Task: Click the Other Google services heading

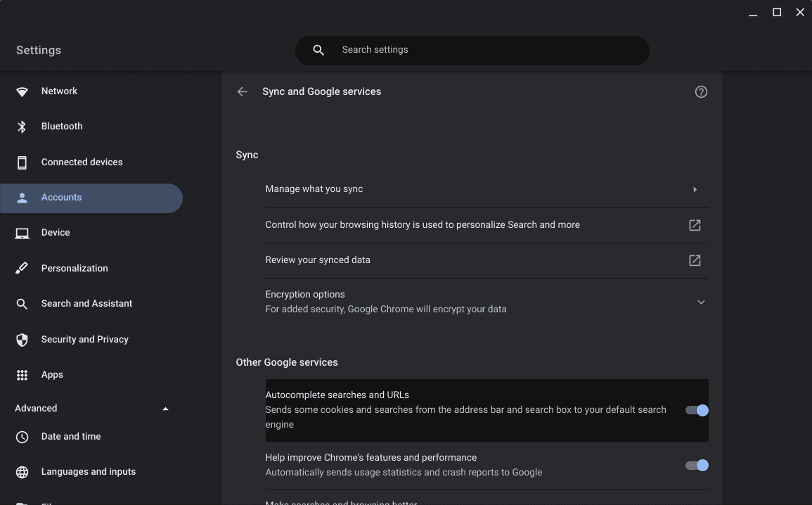Action: (x=287, y=362)
